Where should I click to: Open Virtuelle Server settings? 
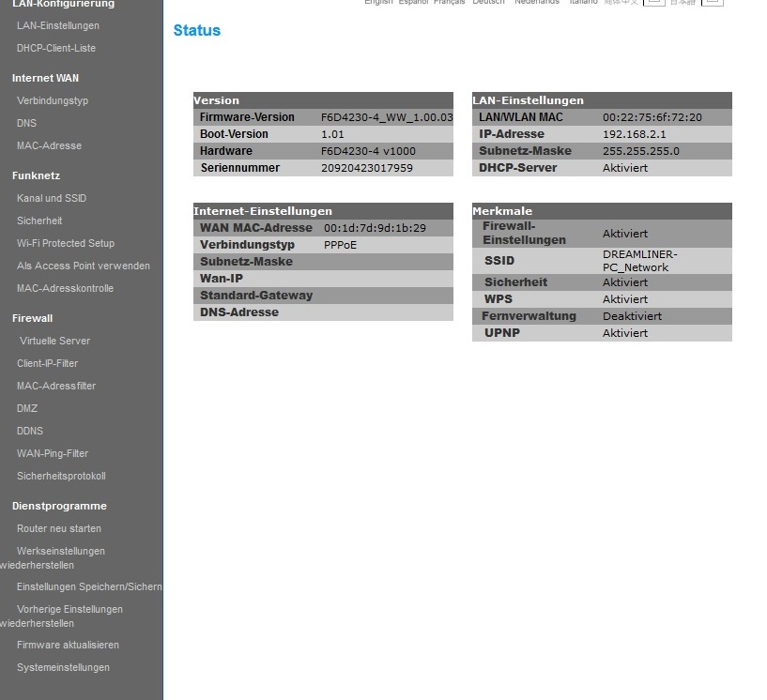click(x=54, y=341)
